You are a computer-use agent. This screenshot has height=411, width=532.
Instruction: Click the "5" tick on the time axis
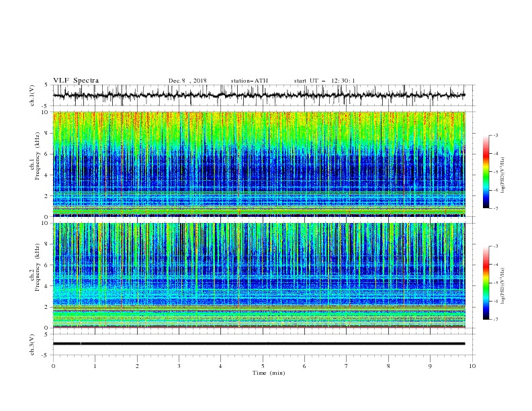pyautogui.click(x=263, y=366)
